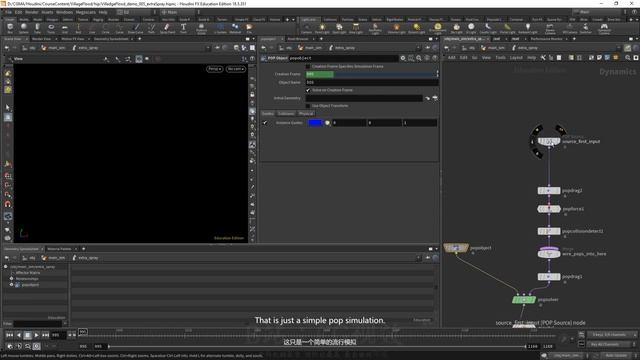Select the Grid shelf tool
This screenshot has width=640, height=360.
(x=64, y=28)
